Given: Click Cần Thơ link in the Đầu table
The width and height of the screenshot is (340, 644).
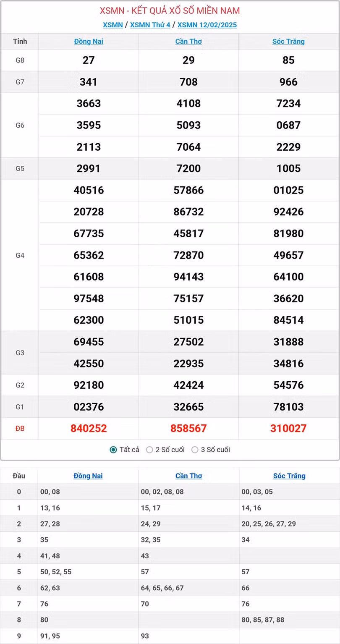Looking at the screenshot, I should [x=189, y=476].
